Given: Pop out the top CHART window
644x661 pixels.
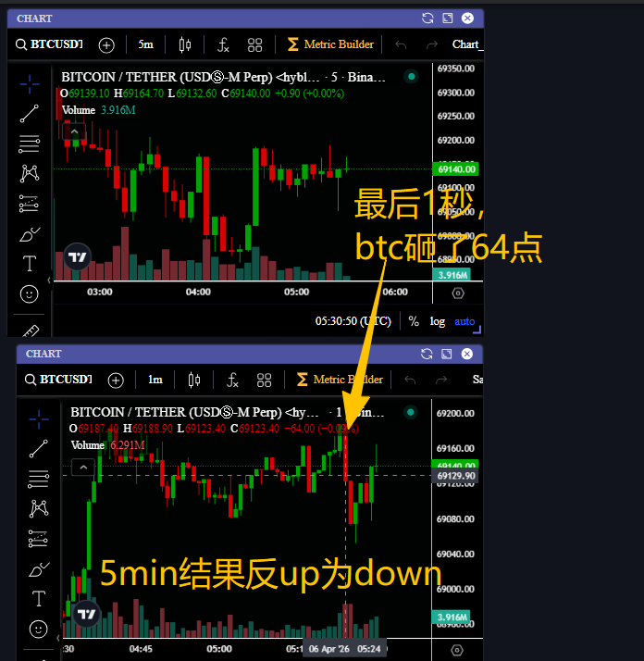Looking at the screenshot, I should [447, 19].
